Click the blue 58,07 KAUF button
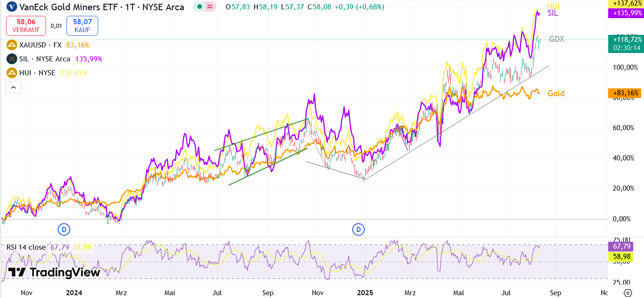Screen dimensions: 644x298 [82, 26]
